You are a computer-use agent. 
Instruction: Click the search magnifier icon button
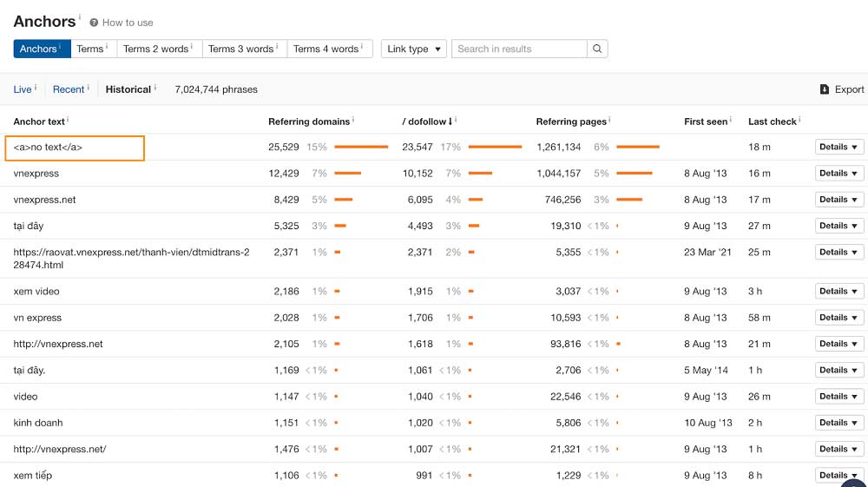pyautogui.click(x=597, y=49)
